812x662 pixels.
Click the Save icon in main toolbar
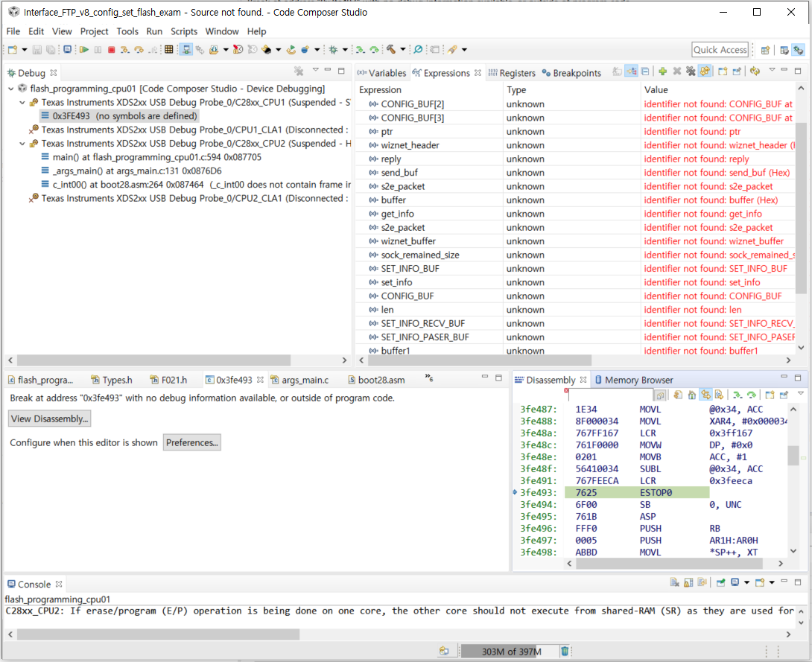coord(37,50)
